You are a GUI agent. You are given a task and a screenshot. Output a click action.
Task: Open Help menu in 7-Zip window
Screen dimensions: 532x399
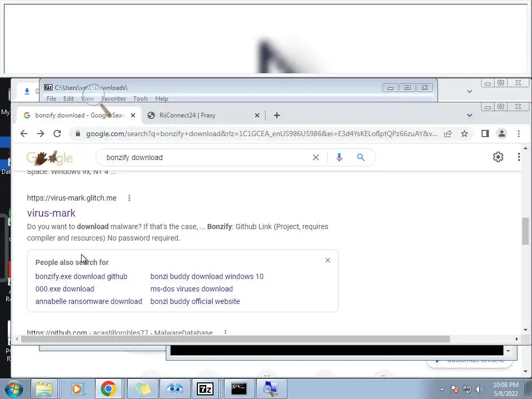[162, 98]
